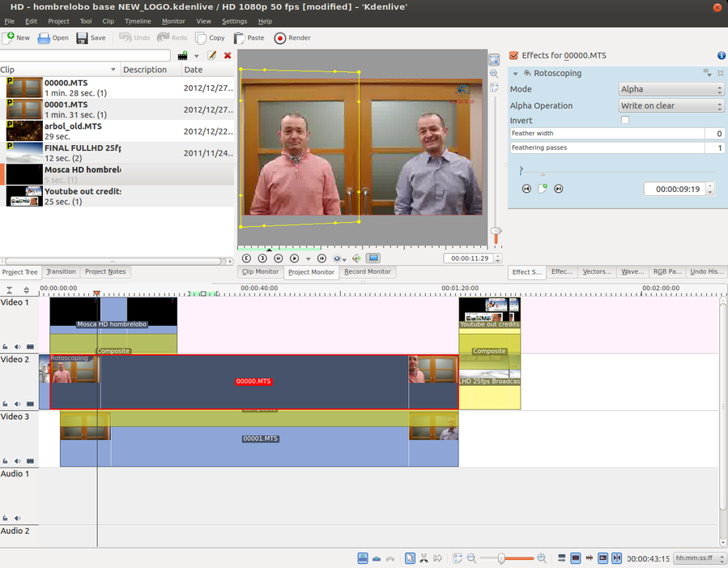Click the delete clip red X icon
Viewport: 728px width, 568px height.
[228, 56]
